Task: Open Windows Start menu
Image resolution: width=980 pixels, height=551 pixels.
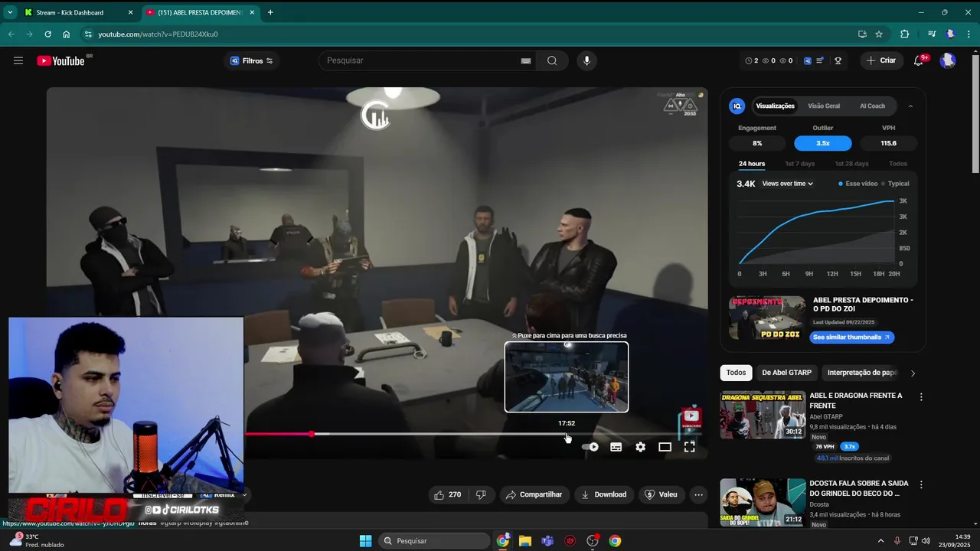Action: tap(366, 541)
